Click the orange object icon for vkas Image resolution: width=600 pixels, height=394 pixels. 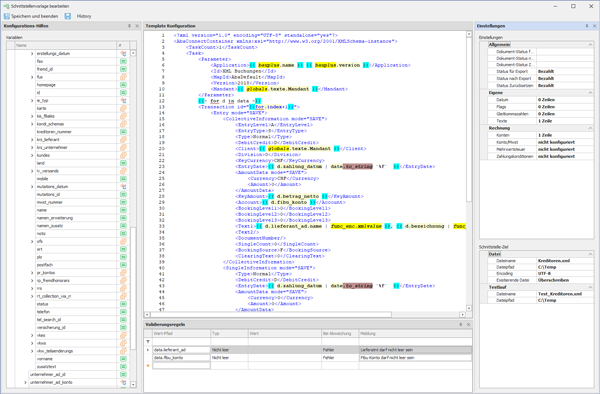tap(123, 335)
